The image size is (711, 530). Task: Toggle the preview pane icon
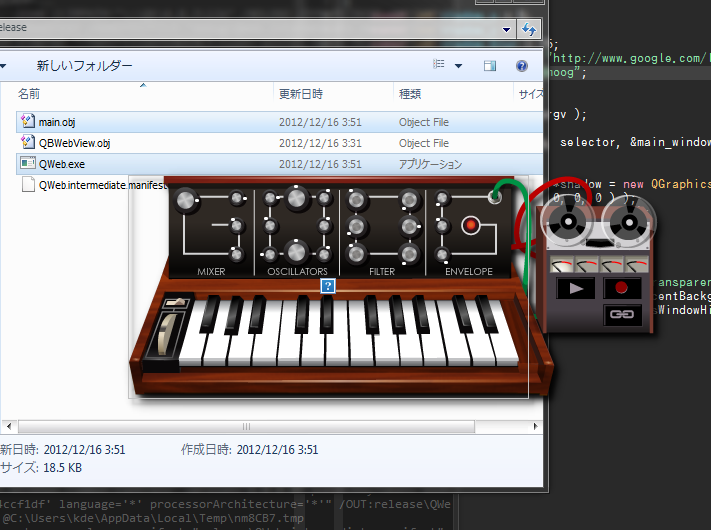click(x=490, y=66)
